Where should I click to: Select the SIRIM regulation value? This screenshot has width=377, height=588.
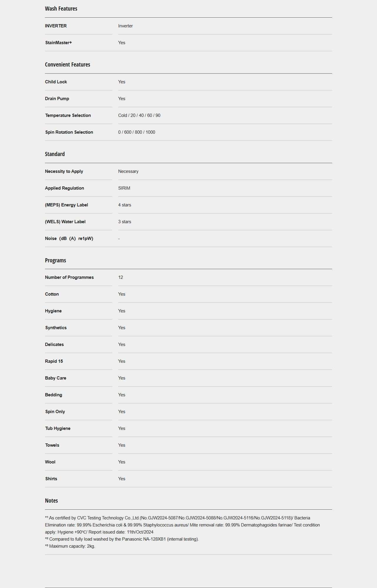pyautogui.click(x=124, y=188)
